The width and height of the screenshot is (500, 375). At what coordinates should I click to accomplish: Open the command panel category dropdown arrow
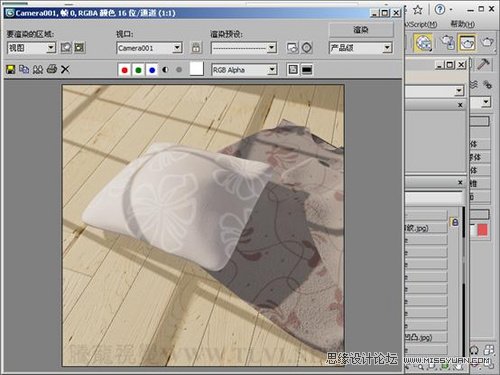tap(486, 102)
